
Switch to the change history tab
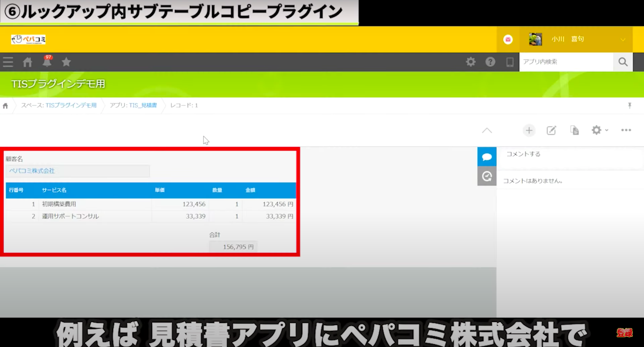(487, 176)
